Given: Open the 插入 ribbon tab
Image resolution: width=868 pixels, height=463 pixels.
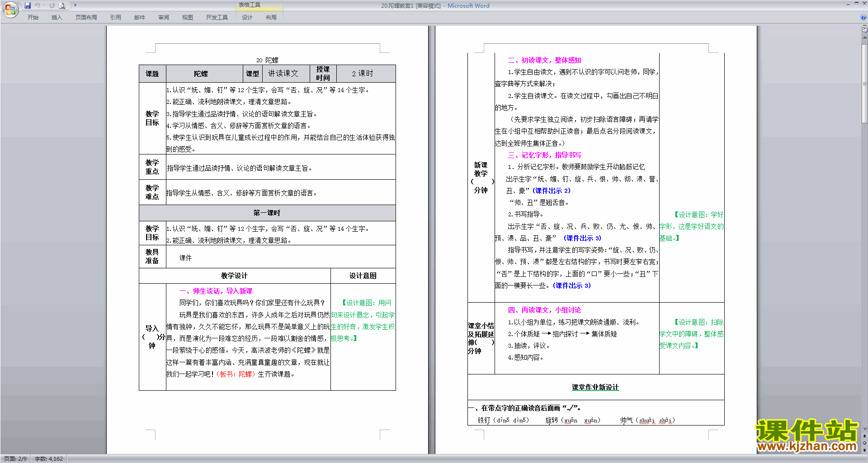Looking at the screenshot, I should click(57, 17).
